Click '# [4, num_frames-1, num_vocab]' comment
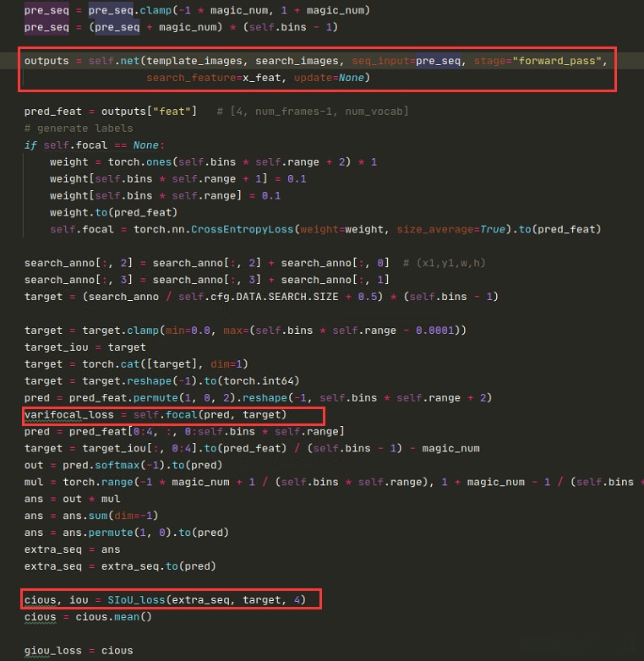The width and height of the screenshot is (644, 661). coord(313,112)
